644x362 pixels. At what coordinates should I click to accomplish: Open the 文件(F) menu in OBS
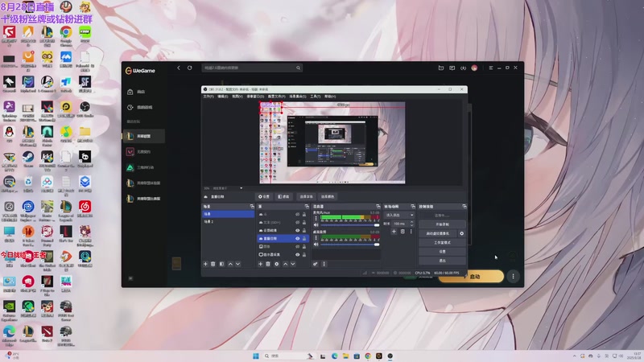coord(208,97)
